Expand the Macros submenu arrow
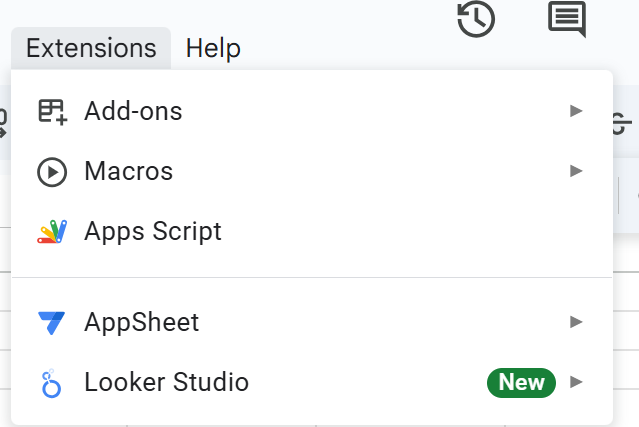 pyautogui.click(x=576, y=171)
